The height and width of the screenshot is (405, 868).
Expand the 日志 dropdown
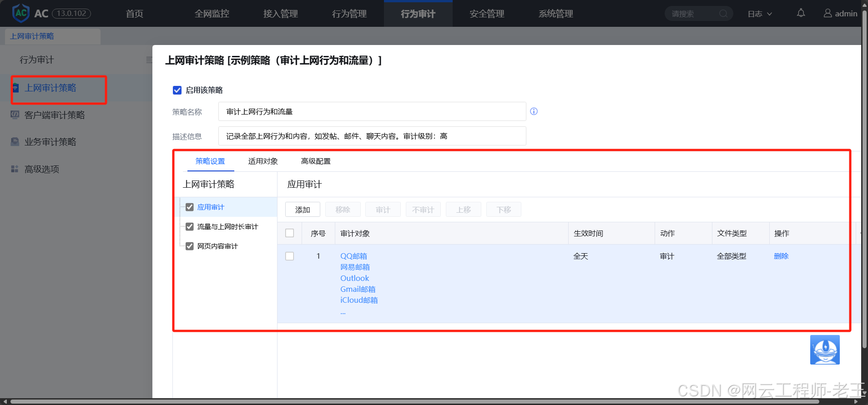pyautogui.click(x=760, y=14)
